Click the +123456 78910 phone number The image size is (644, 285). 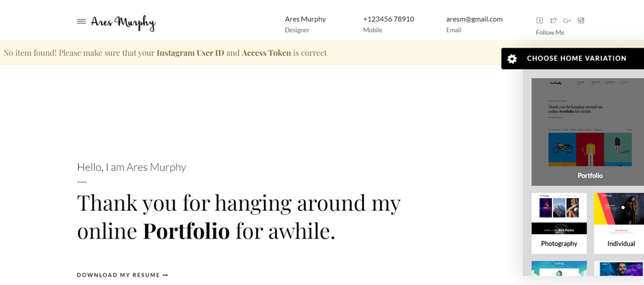388,19
